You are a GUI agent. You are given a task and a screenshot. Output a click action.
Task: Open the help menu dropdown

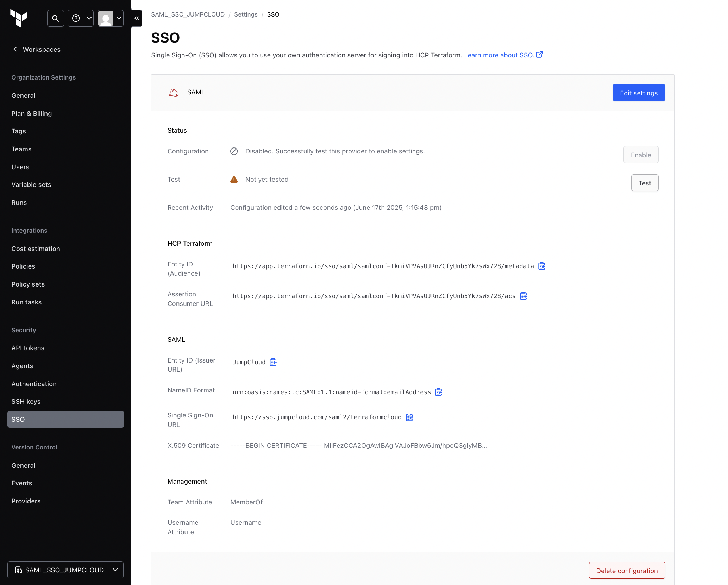[81, 18]
